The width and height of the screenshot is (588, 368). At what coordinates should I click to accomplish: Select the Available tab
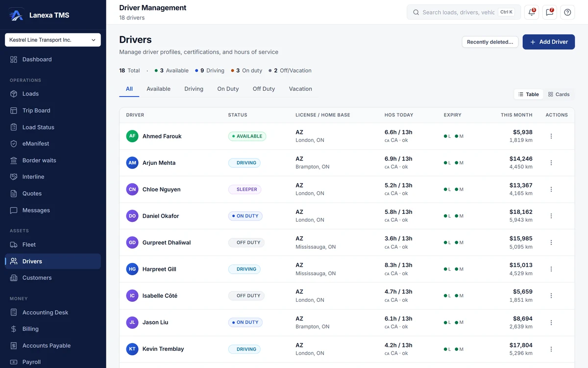tap(158, 89)
